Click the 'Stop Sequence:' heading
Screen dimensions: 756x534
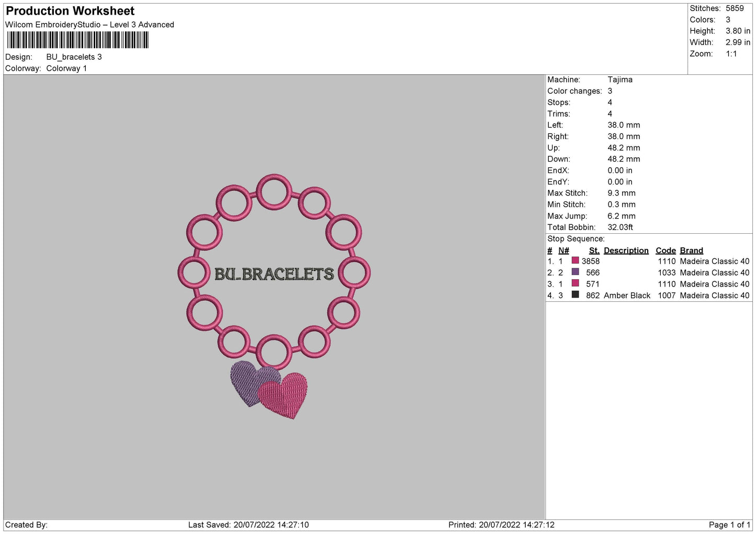pos(576,239)
